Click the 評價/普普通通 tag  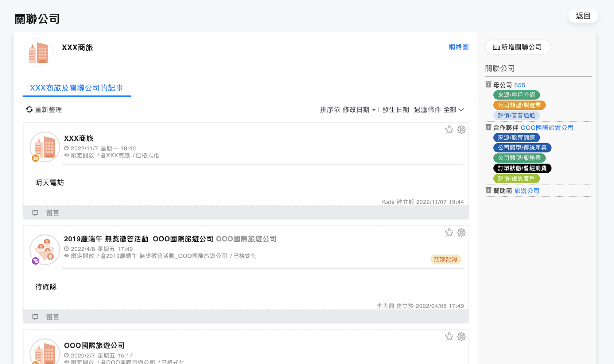click(516, 115)
